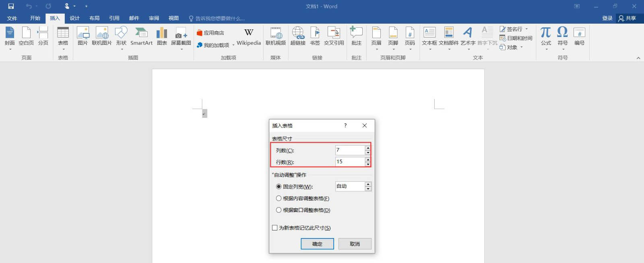Screen dimensions: 644x263
Task: Click the row count (行数) field
Action: pos(350,162)
